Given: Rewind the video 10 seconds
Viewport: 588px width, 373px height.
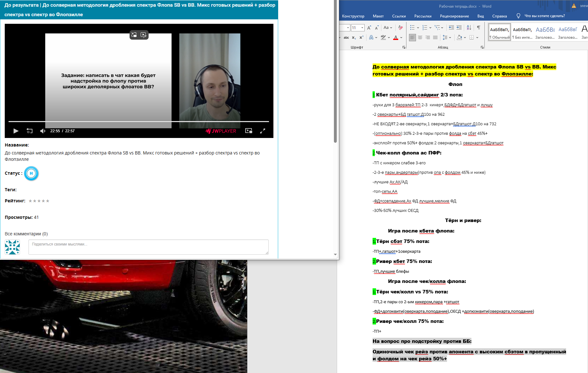Looking at the screenshot, I should (29, 131).
